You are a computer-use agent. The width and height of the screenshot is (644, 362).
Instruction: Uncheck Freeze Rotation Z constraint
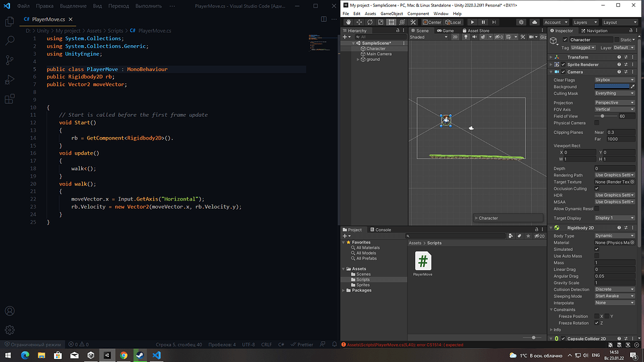[x=597, y=322]
